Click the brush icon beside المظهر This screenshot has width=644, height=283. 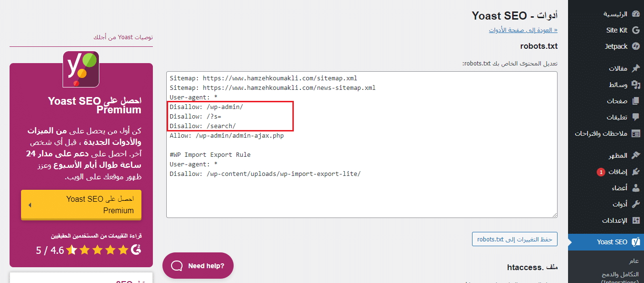tap(635, 155)
